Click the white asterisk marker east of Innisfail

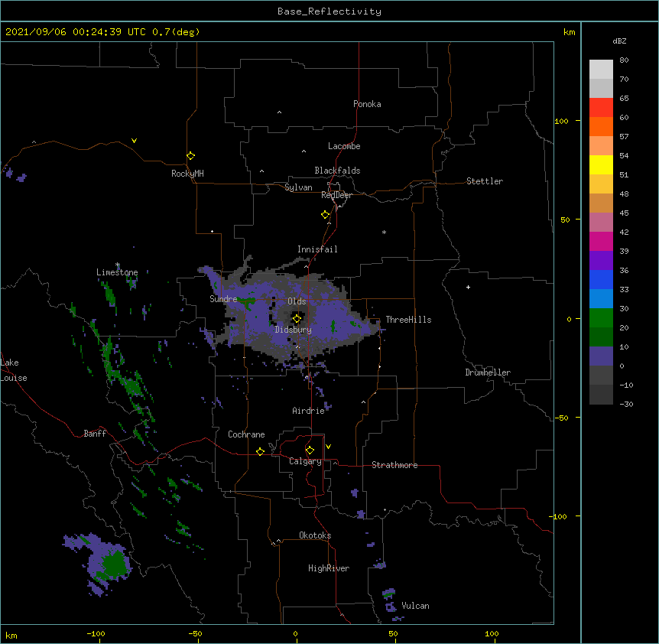point(384,232)
